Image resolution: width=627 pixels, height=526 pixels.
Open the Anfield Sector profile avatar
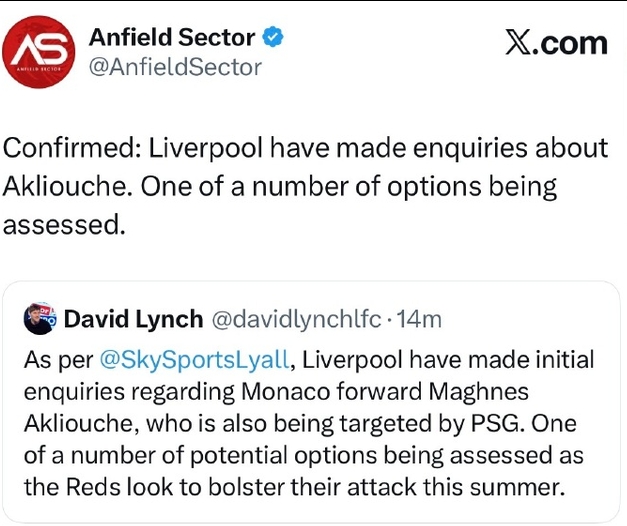(x=38, y=52)
